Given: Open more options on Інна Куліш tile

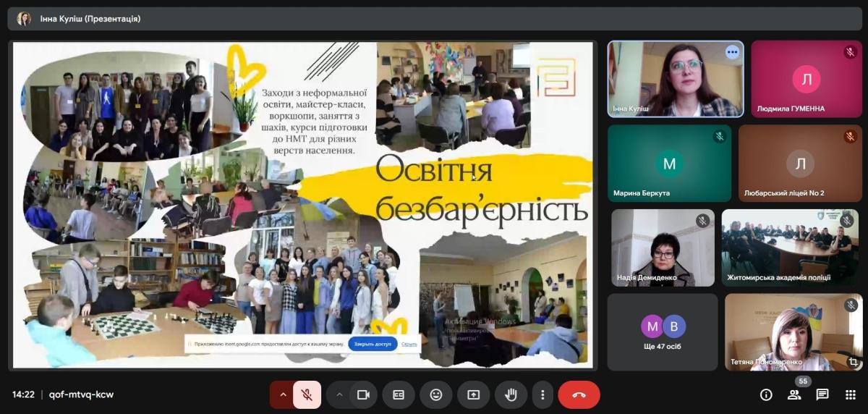Looking at the screenshot, I should [732, 52].
